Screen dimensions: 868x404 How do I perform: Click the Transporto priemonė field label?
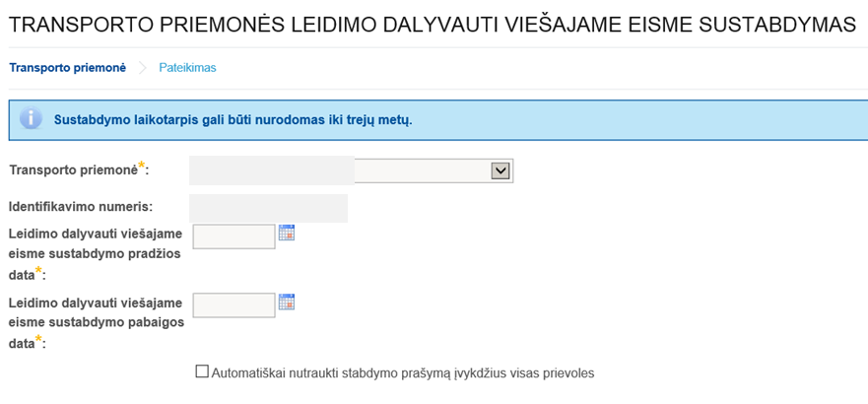[73, 170]
